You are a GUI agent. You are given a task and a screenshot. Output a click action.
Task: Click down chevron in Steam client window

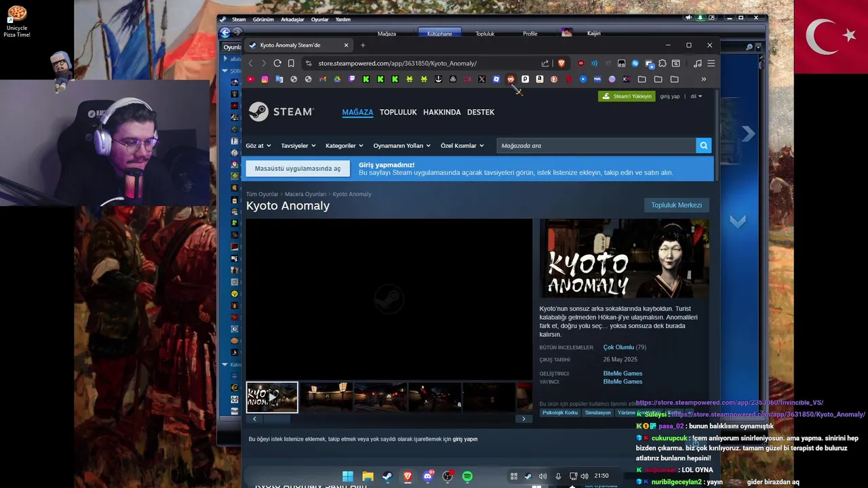coord(738,221)
